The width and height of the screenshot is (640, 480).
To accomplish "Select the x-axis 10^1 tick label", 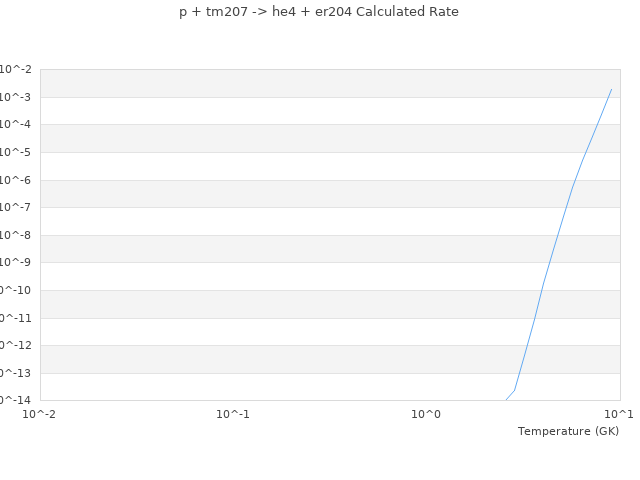I will click(619, 414).
